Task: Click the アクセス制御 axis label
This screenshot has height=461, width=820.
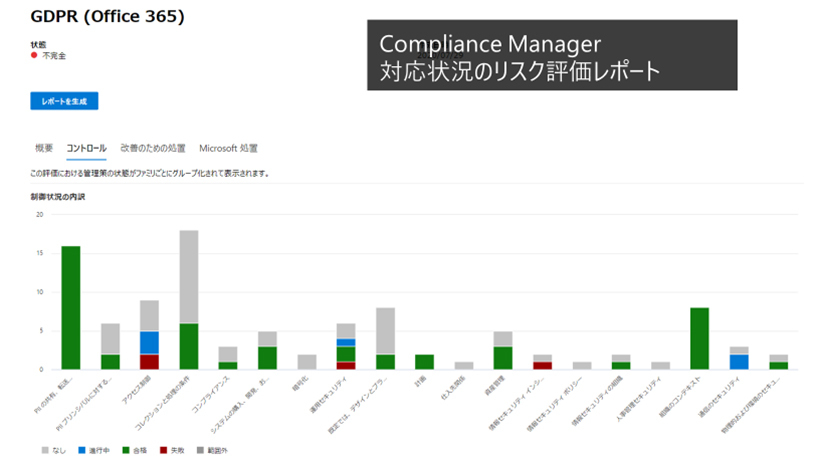Action: pyautogui.click(x=136, y=390)
